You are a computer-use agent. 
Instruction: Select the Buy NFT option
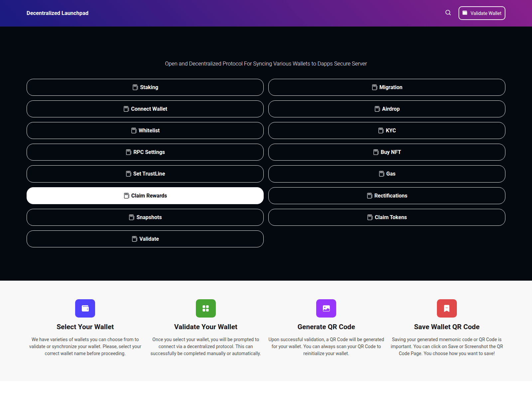387,152
